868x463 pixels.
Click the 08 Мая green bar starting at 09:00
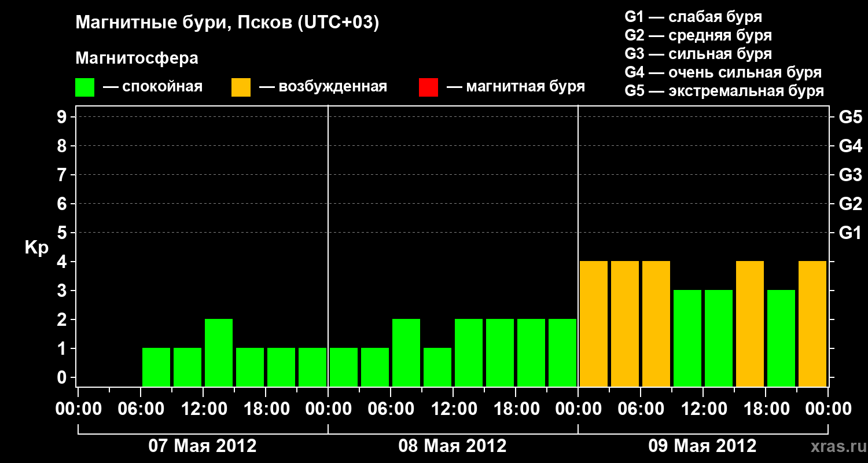pyautogui.click(x=437, y=367)
